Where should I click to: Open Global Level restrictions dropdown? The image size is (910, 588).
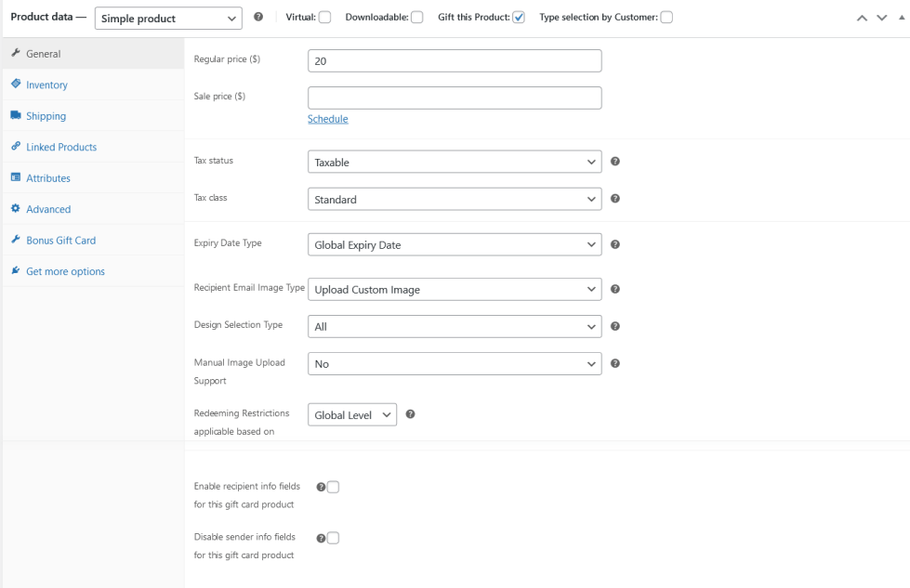point(352,415)
